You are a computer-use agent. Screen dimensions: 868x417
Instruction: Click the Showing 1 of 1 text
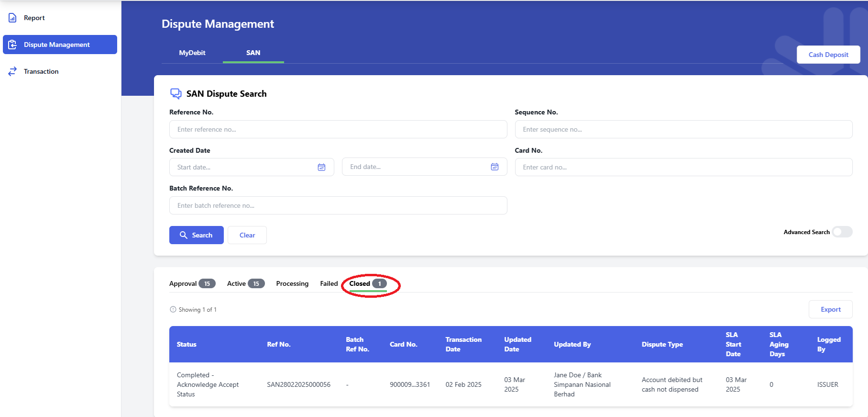(198, 309)
